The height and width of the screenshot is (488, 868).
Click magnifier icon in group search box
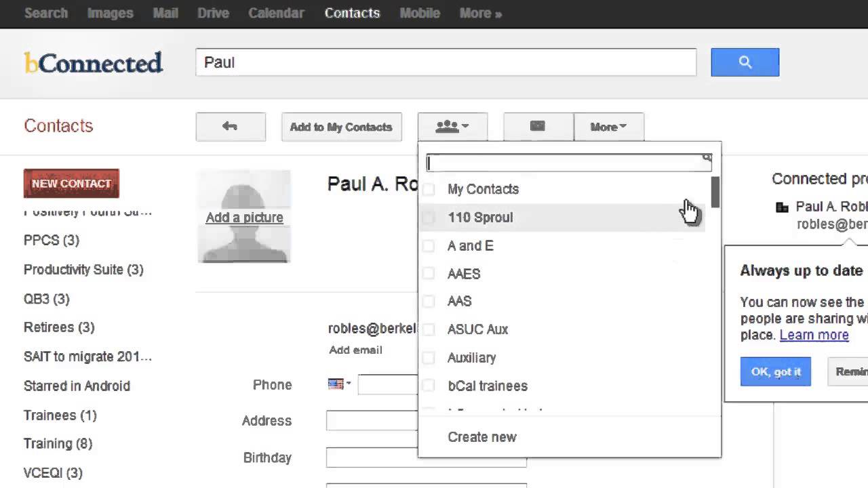[x=707, y=159]
